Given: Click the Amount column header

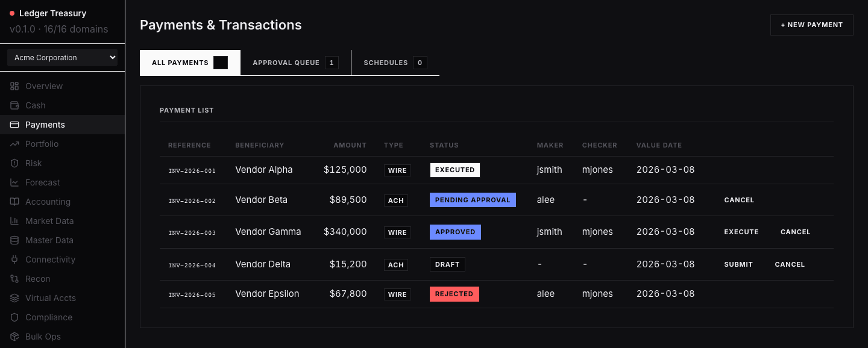Looking at the screenshot, I should click(x=350, y=145).
